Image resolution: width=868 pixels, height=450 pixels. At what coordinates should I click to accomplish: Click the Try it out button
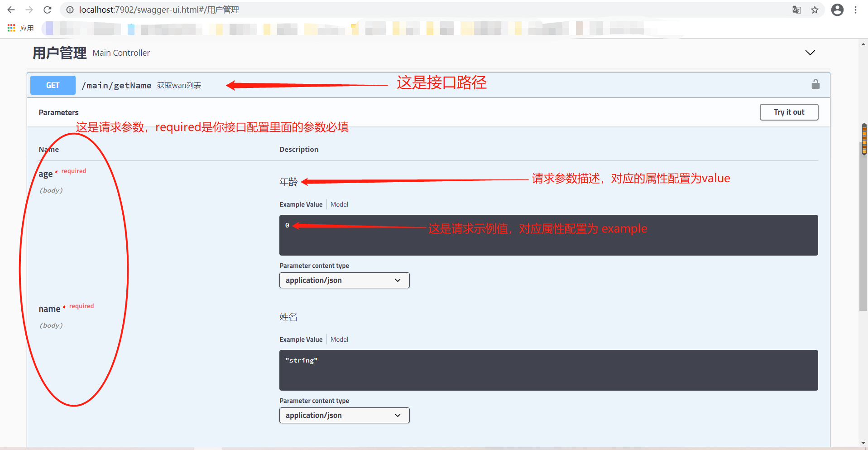click(789, 112)
